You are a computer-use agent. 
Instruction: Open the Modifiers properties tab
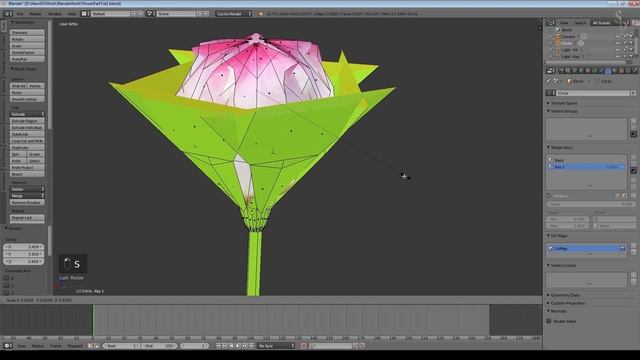[x=601, y=71]
